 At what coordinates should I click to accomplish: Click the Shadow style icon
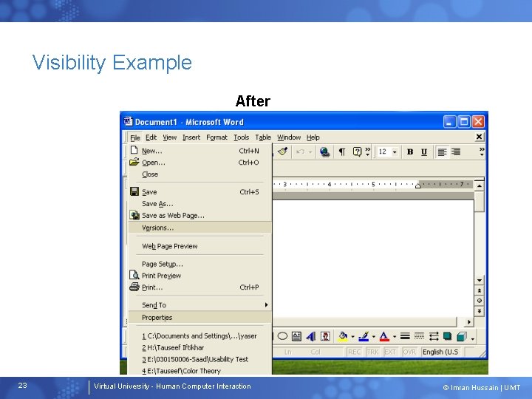point(448,336)
